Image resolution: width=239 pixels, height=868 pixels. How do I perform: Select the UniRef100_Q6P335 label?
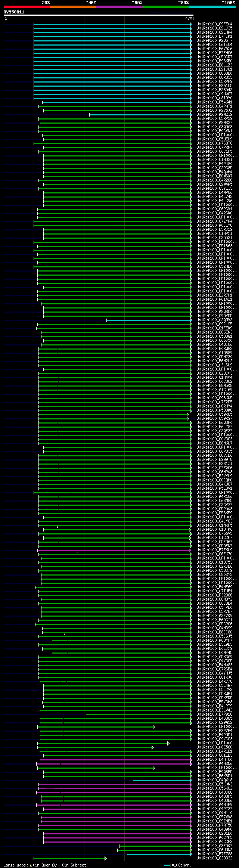pos(214,452)
